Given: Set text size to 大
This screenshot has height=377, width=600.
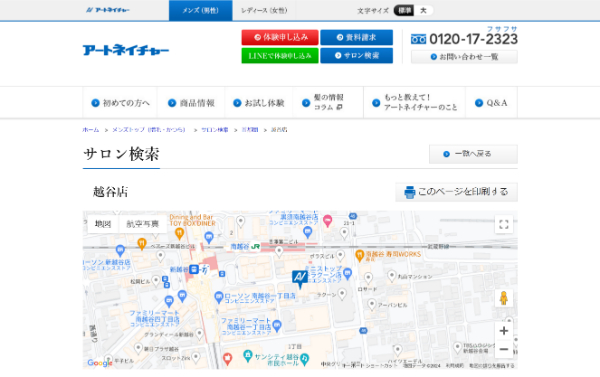Looking at the screenshot, I should click(423, 10).
